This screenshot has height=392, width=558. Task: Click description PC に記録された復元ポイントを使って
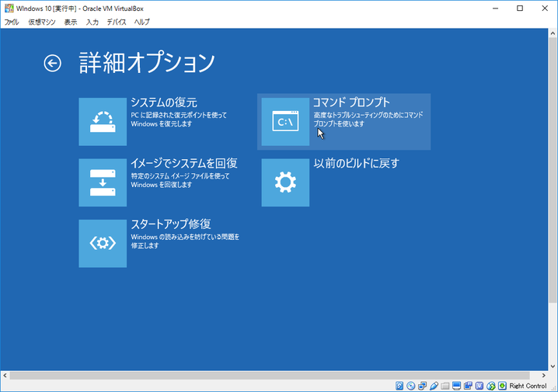[x=179, y=115]
